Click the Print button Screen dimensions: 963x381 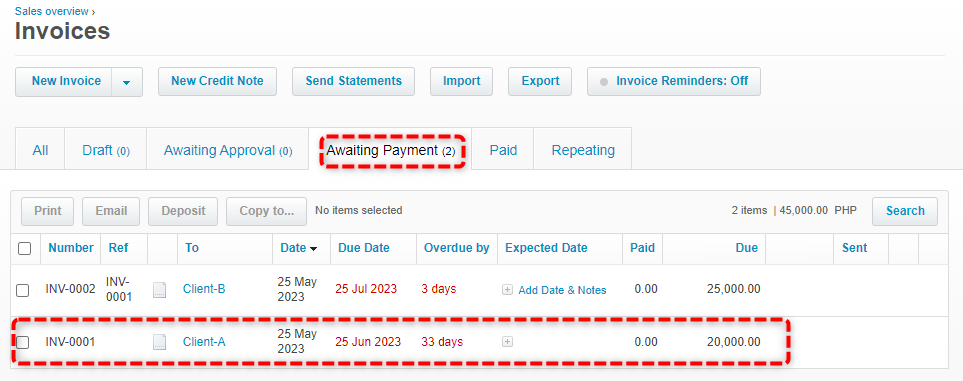[x=47, y=211]
